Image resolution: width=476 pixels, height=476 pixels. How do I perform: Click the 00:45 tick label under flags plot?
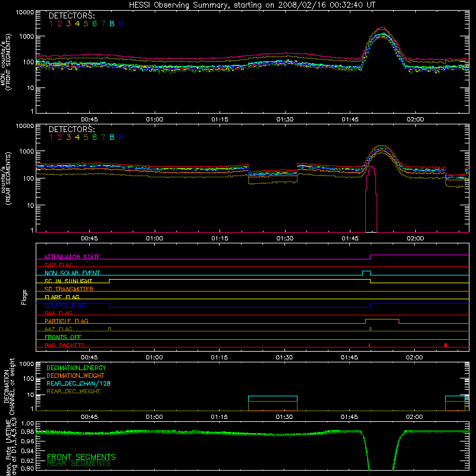[89, 358]
